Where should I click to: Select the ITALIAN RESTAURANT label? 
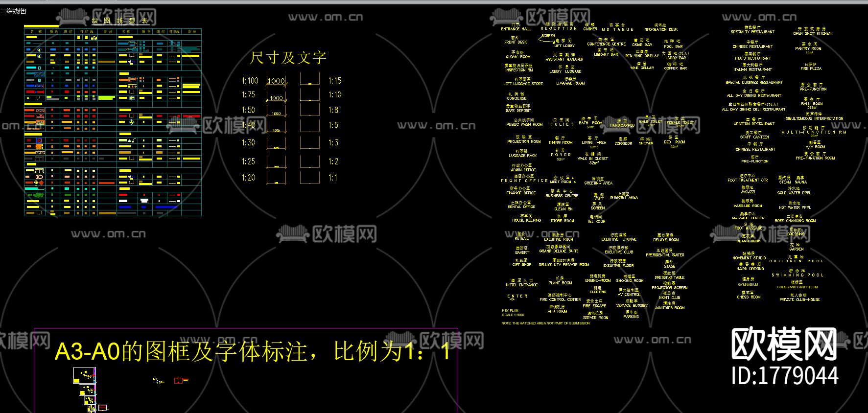753,69
